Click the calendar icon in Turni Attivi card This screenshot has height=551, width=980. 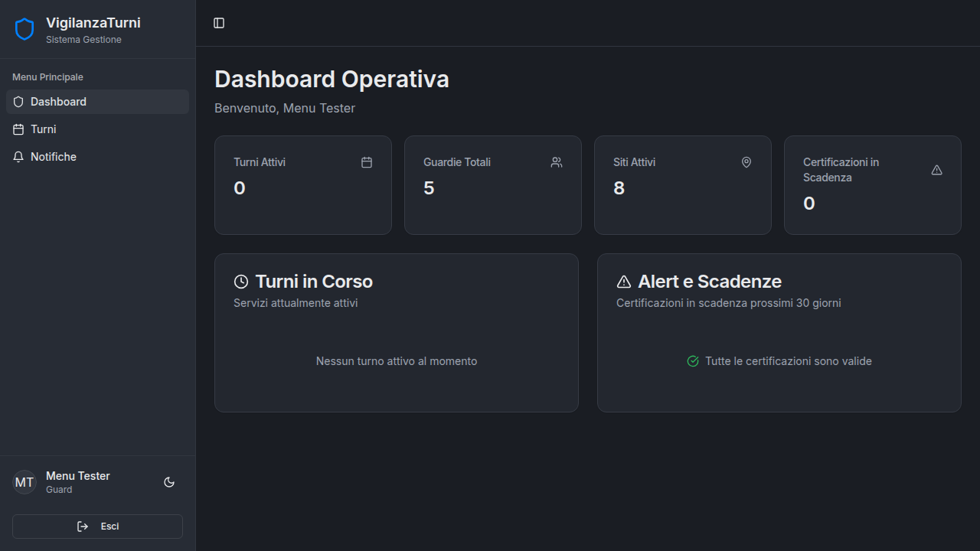(367, 162)
